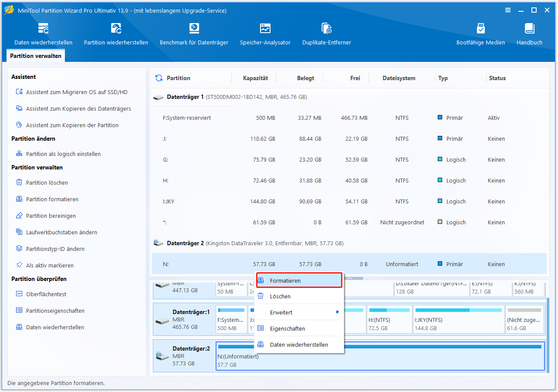Viewport: 558px width, 392px height.
Task: Select Eigenschaften in context menu
Action: 299,329
